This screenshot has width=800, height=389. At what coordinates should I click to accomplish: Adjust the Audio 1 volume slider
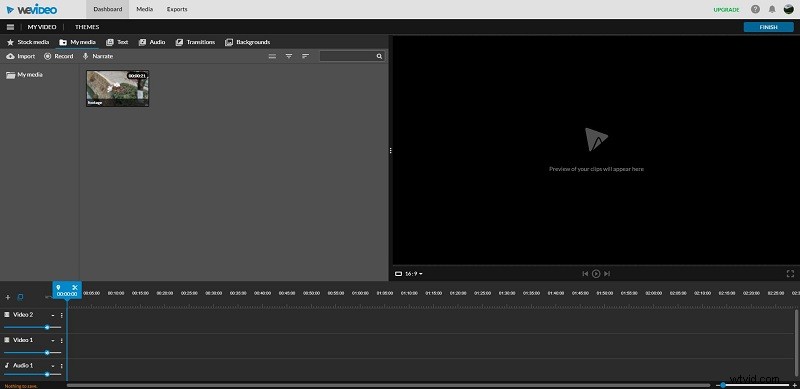pyautogui.click(x=47, y=374)
